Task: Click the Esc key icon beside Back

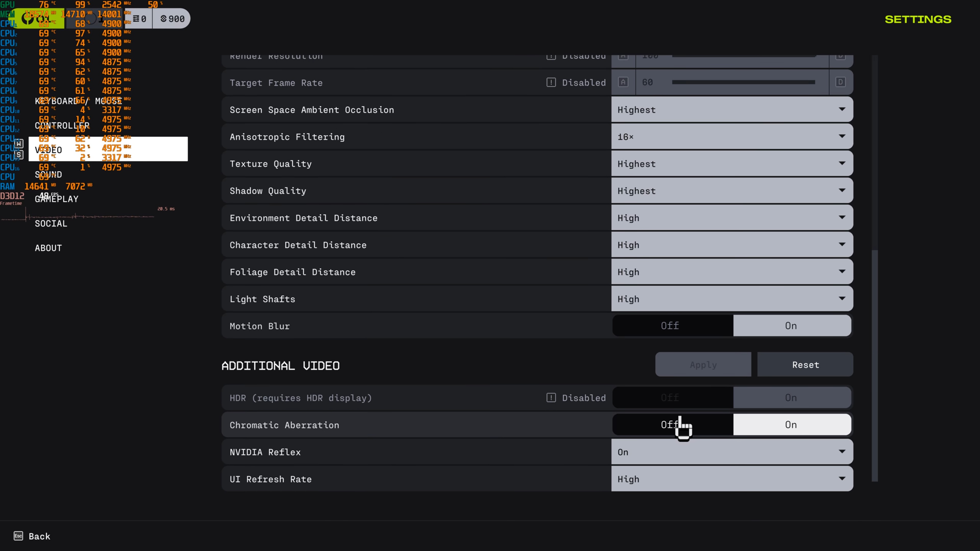Action: pyautogui.click(x=18, y=536)
